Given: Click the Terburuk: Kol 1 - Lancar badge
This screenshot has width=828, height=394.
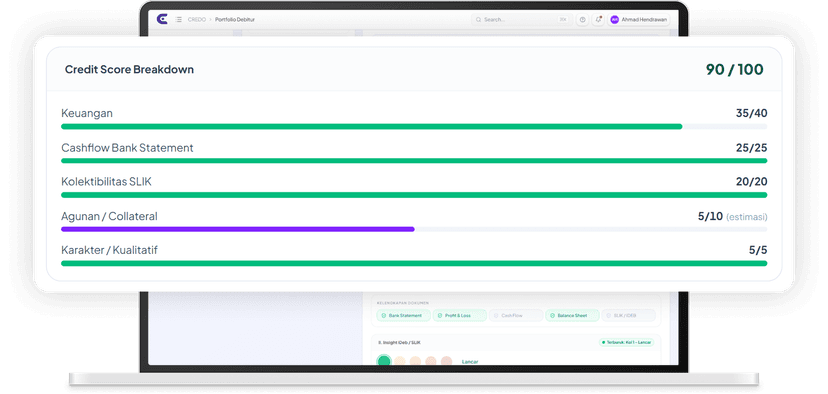Looking at the screenshot, I should pos(627,342).
